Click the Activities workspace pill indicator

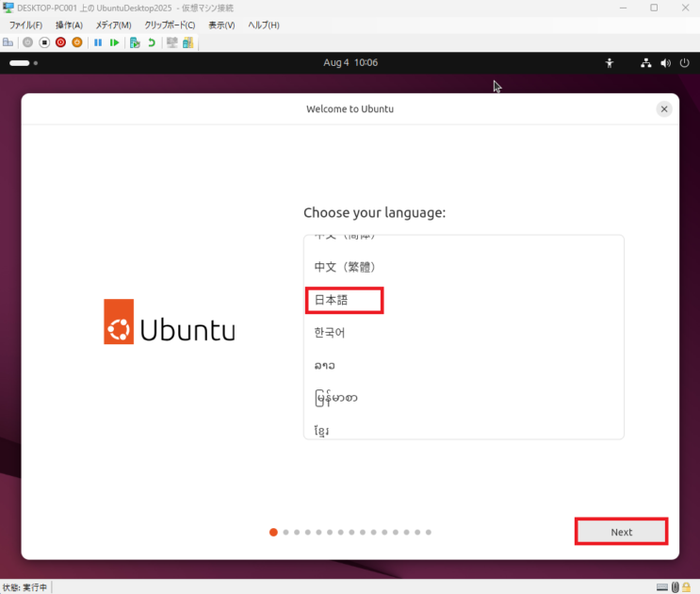(x=20, y=63)
